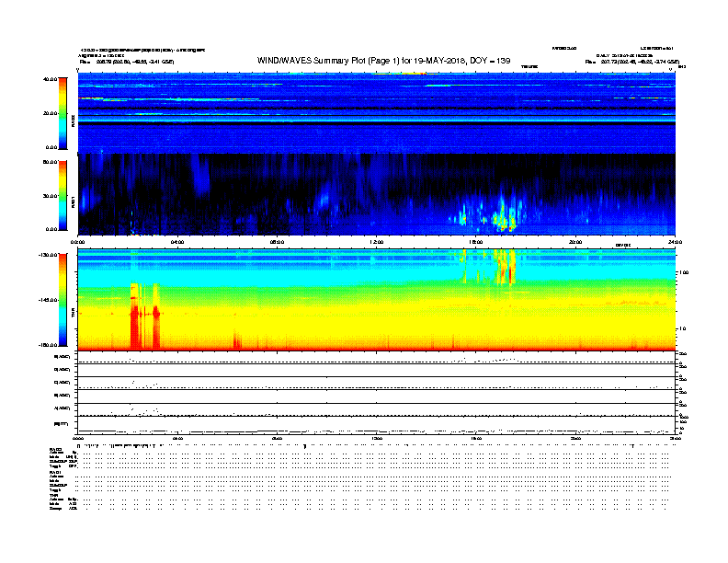Click the 24:00 tick label under RAD1 panel
Screen dimensions: 728x563
(x=675, y=242)
